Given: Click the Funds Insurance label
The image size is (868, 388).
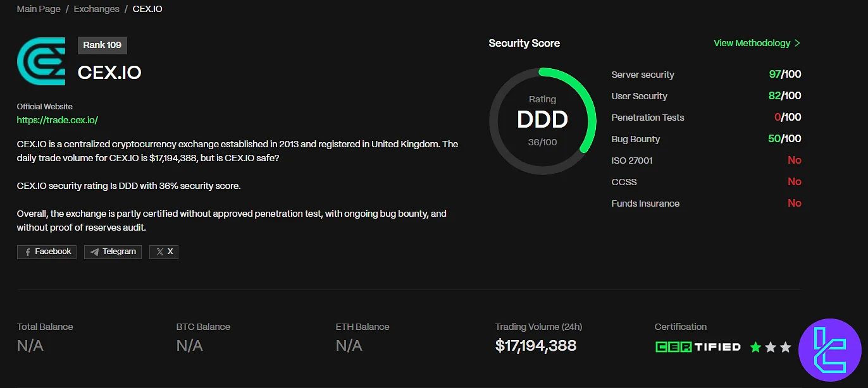Looking at the screenshot, I should (646, 203).
